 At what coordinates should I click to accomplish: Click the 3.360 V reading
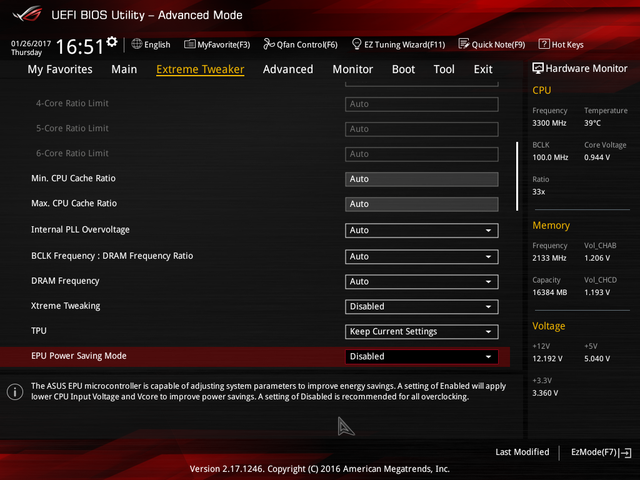pos(545,393)
